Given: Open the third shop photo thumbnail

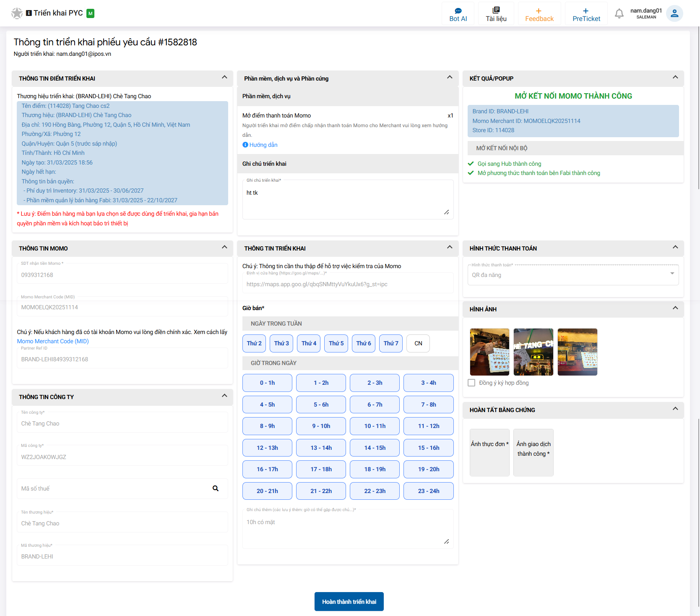Looking at the screenshot, I should [x=578, y=352].
